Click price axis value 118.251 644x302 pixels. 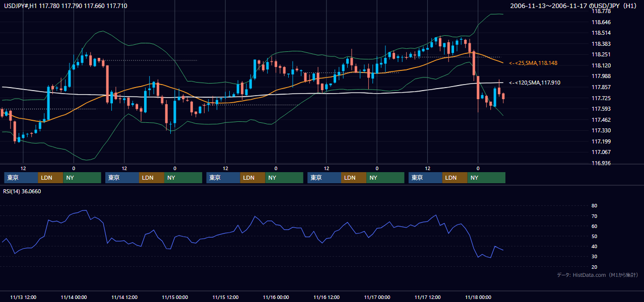601,54
